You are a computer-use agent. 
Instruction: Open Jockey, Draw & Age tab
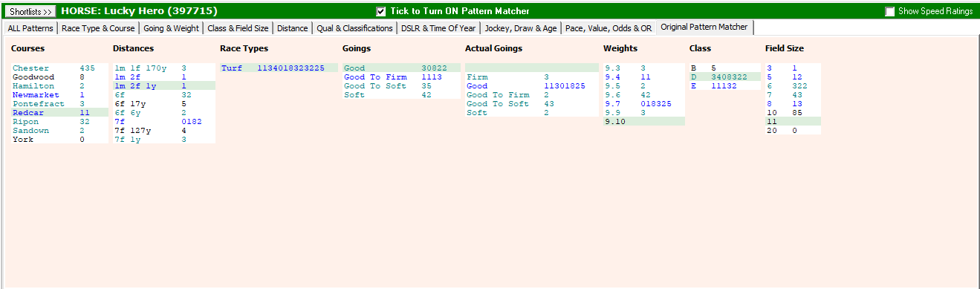(x=520, y=28)
